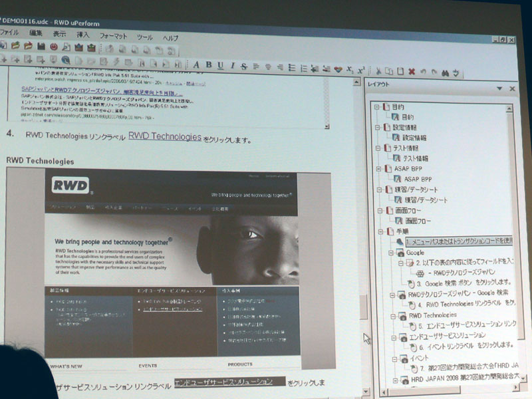Image resolution: width=532 pixels, height=399 pixels.
Task: Toggle italic formatting
Action: point(232,65)
